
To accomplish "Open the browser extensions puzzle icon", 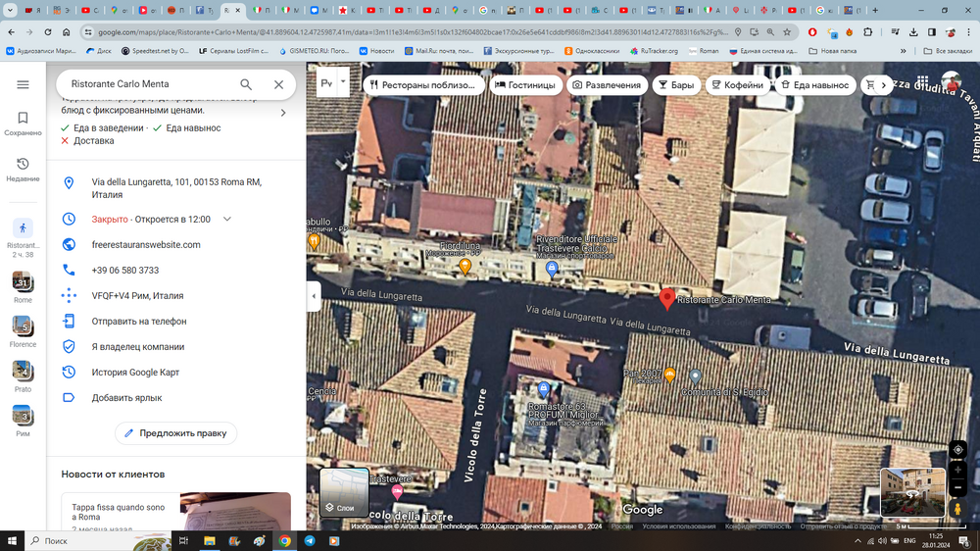I will pos(867,32).
